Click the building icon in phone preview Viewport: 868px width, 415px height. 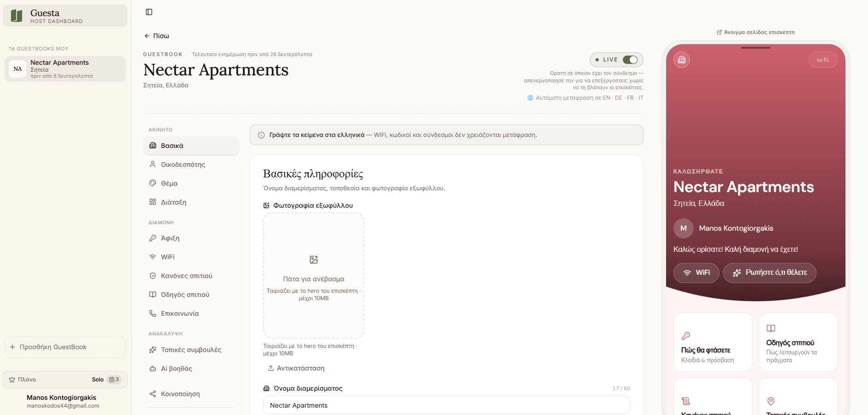pyautogui.click(x=682, y=60)
